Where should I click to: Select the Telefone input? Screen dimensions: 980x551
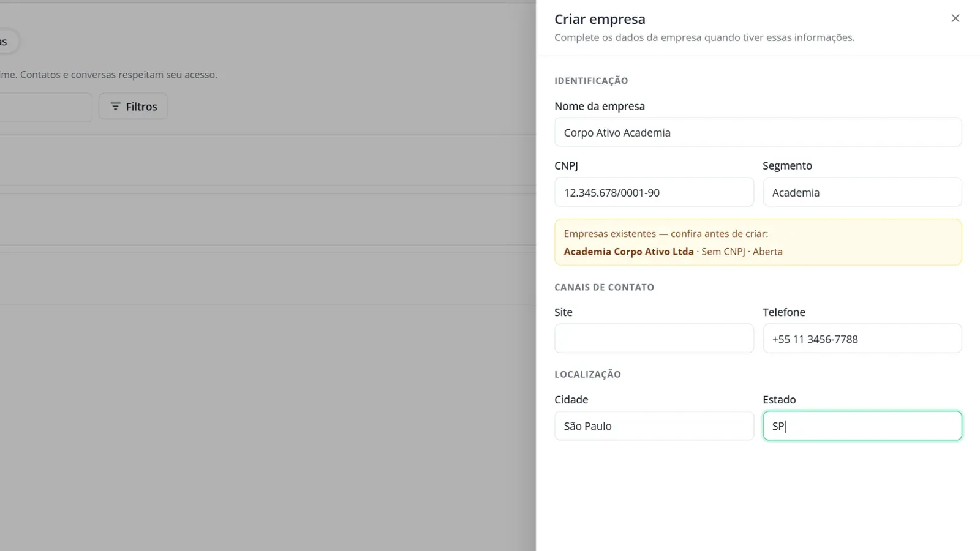(x=862, y=339)
